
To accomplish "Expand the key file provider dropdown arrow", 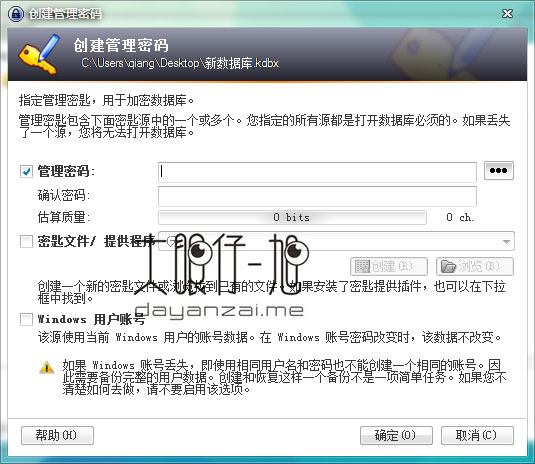I will 506,242.
